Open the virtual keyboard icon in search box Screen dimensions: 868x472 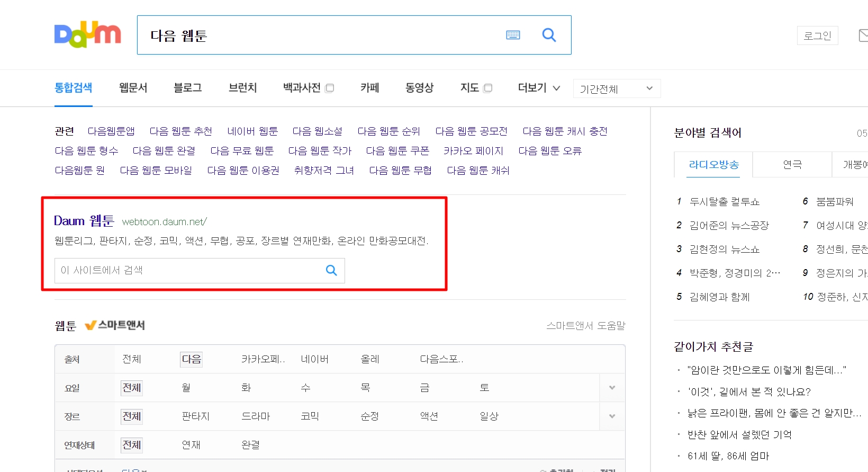click(513, 35)
